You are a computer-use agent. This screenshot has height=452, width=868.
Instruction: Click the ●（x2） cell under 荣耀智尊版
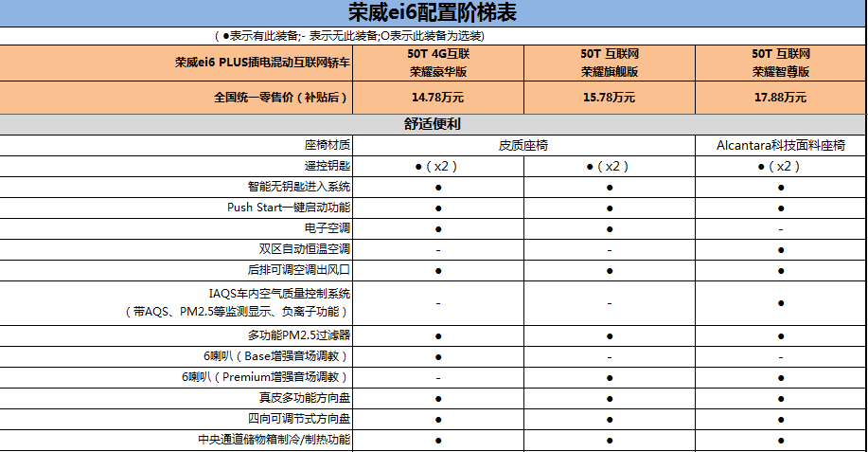781,166
